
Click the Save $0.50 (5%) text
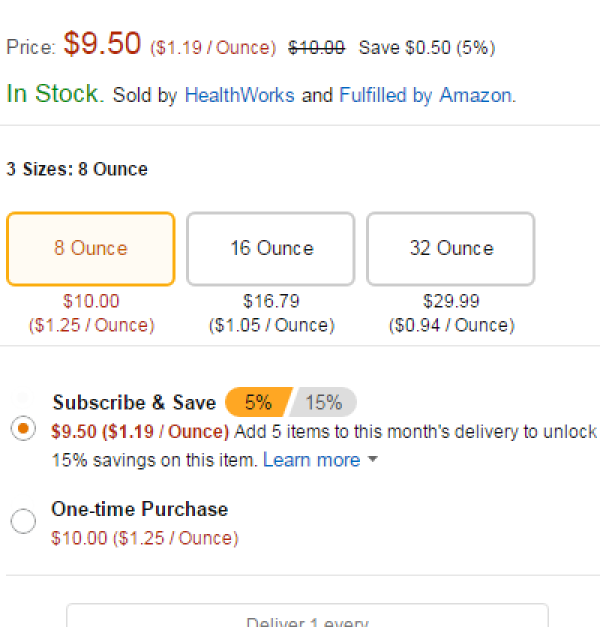coord(426,47)
